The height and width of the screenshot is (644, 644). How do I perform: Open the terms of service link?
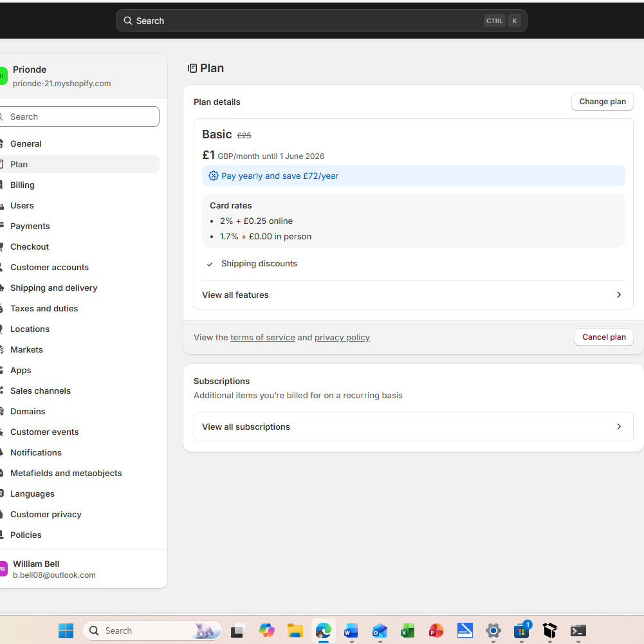click(x=262, y=337)
